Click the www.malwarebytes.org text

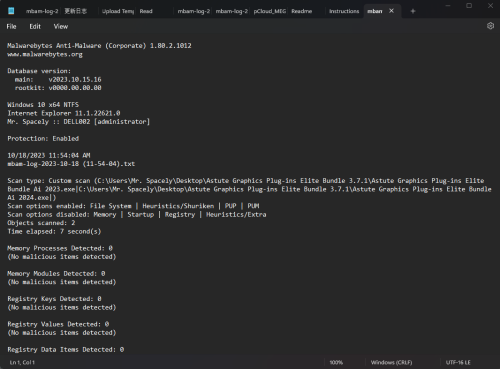coord(45,54)
